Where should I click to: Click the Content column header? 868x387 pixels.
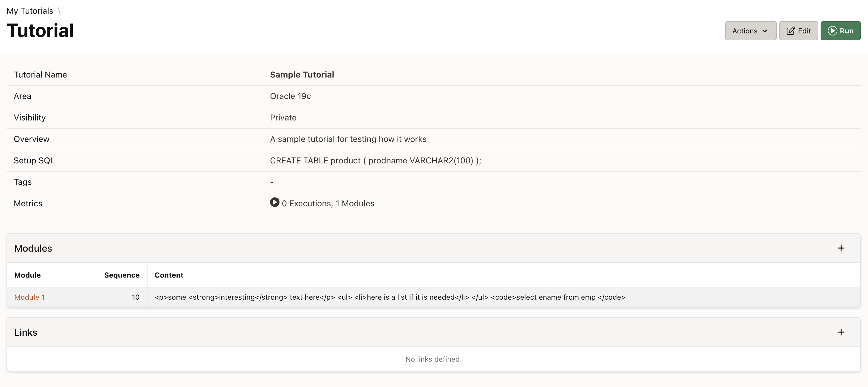[x=169, y=275]
